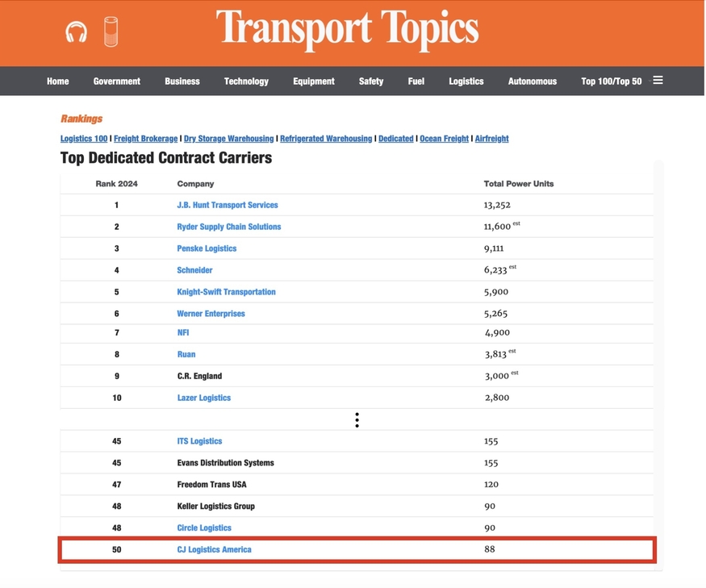706x588 pixels.
Task: Click the headphones podcast icon
Action: [76, 32]
